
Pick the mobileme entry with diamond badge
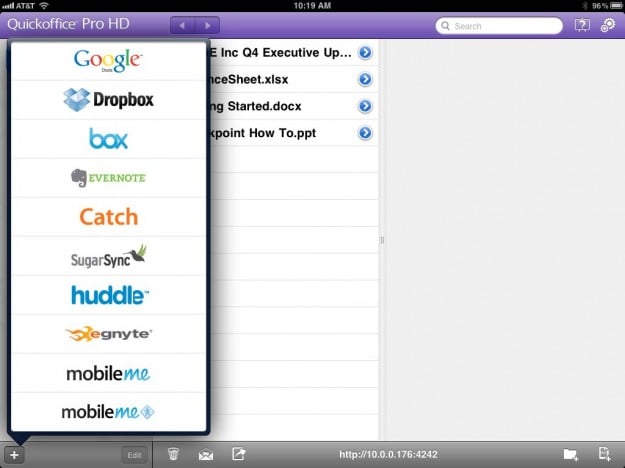(108, 412)
